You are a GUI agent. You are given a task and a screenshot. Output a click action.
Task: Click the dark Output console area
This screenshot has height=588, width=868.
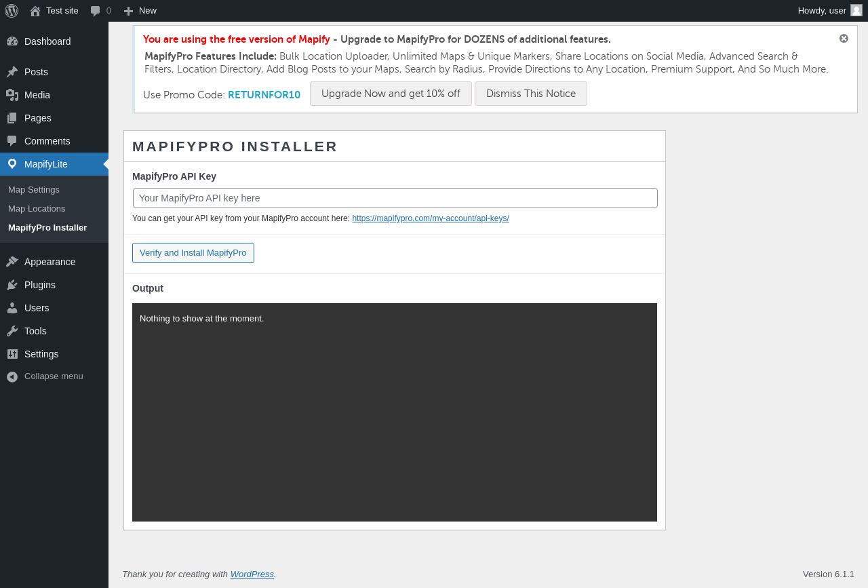coord(395,412)
